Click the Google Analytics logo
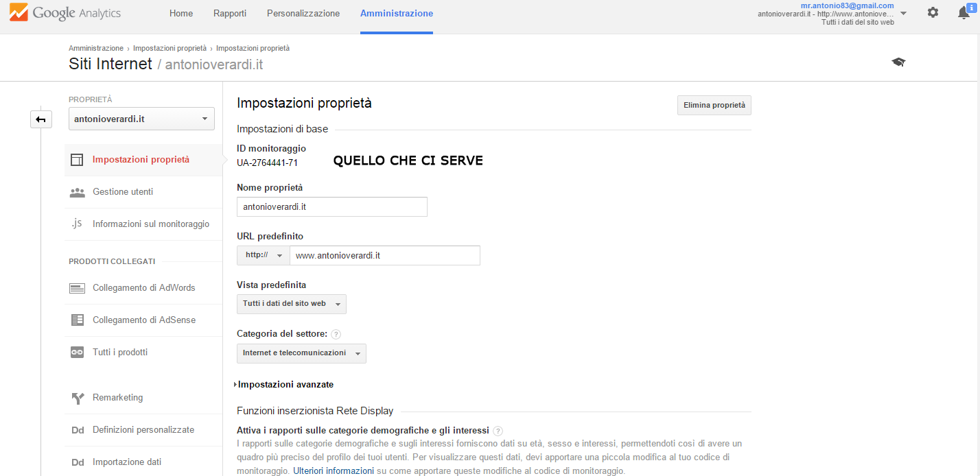Viewport: 980px width, 476px height. [65, 12]
